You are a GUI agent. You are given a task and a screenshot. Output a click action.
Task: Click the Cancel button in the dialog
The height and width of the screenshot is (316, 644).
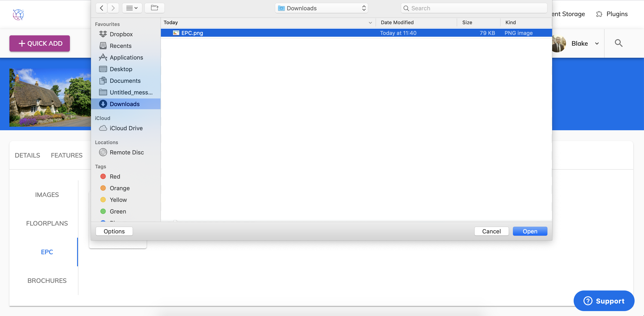pos(491,231)
